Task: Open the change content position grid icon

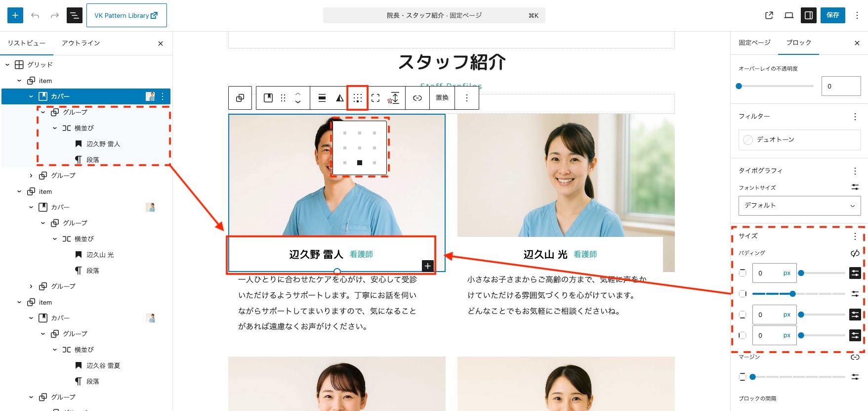Action: [x=358, y=98]
